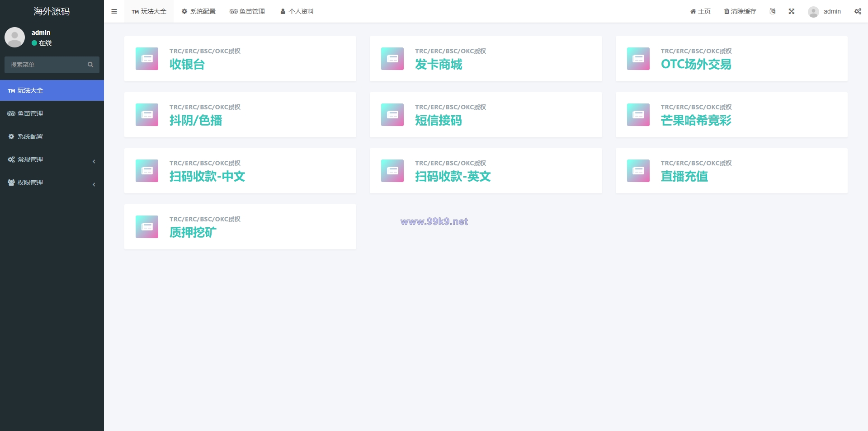Click the 抖阴/色播 card icon
Viewport: 868px width, 431px height.
click(147, 115)
